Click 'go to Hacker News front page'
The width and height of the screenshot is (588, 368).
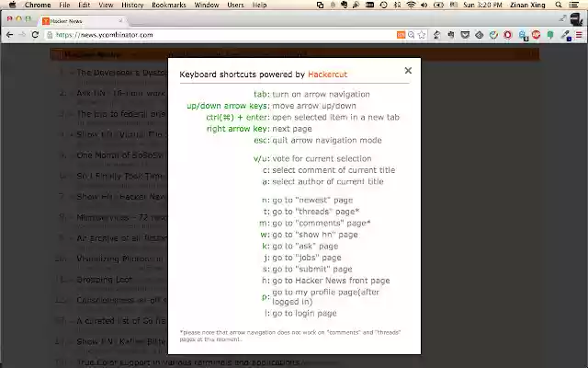pos(331,281)
